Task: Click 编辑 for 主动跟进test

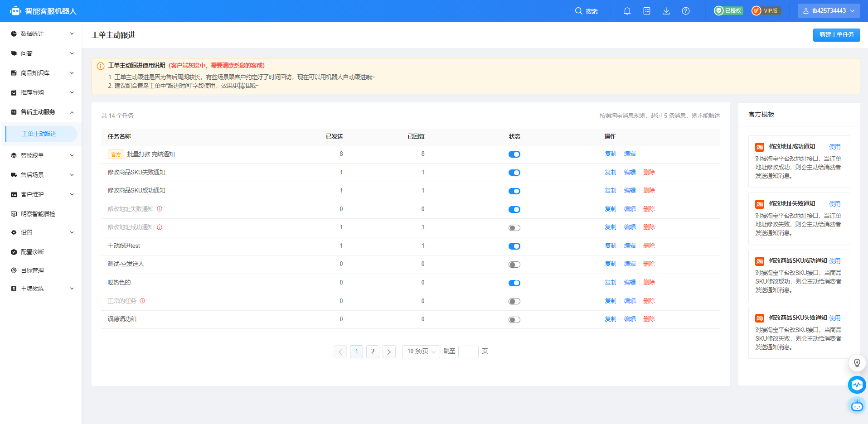Action: pyautogui.click(x=630, y=246)
